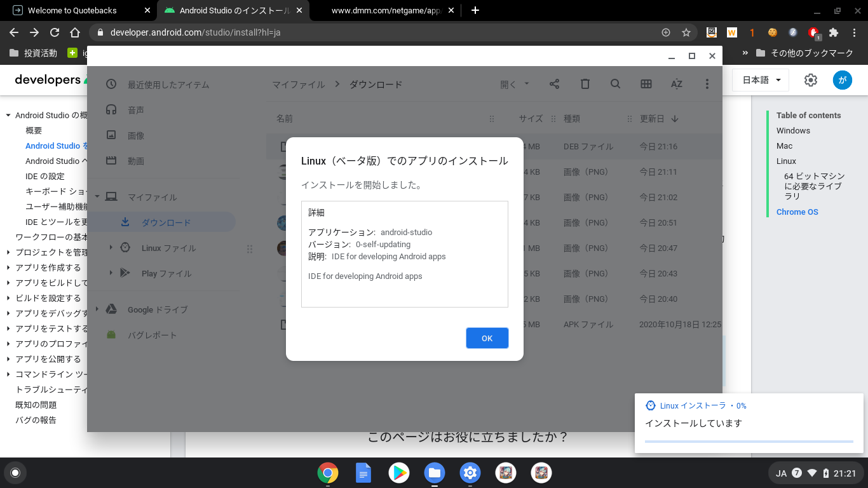Click the が profile avatar

tap(843, 80)
